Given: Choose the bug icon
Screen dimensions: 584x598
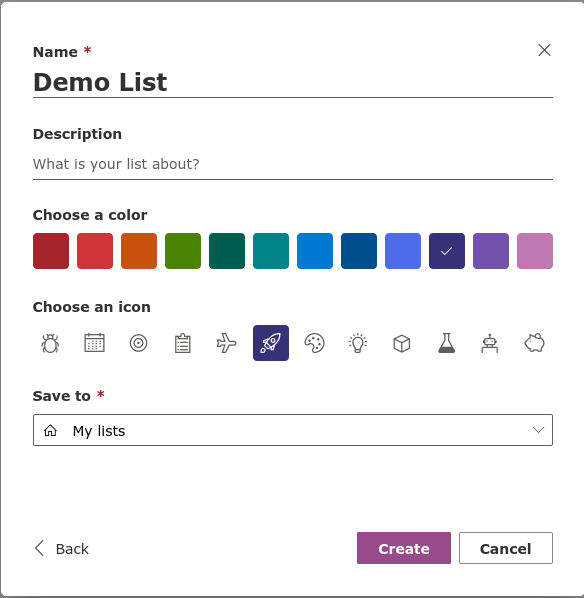Looking at the screenshot, I should [51, 343].
